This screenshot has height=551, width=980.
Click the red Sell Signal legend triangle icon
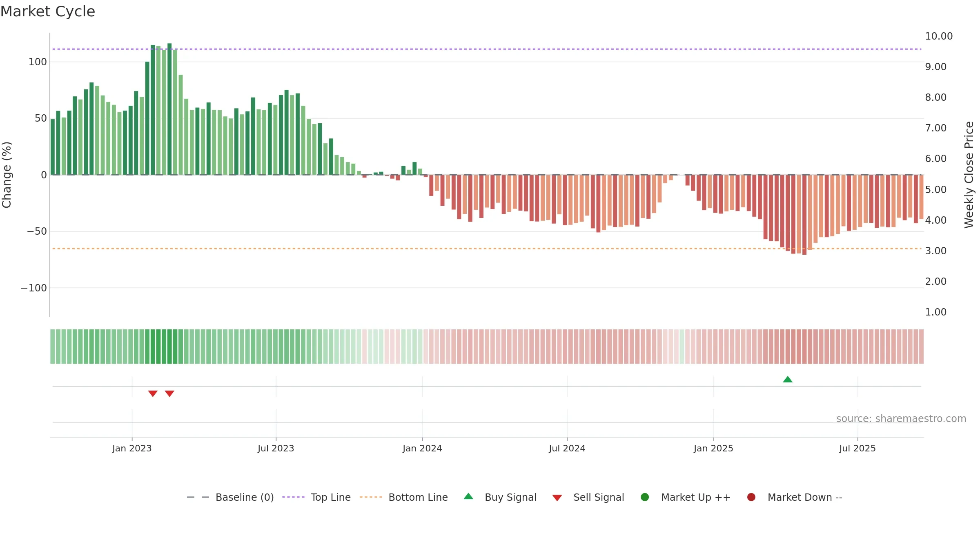pyautogui.click(x=557, y=498)
